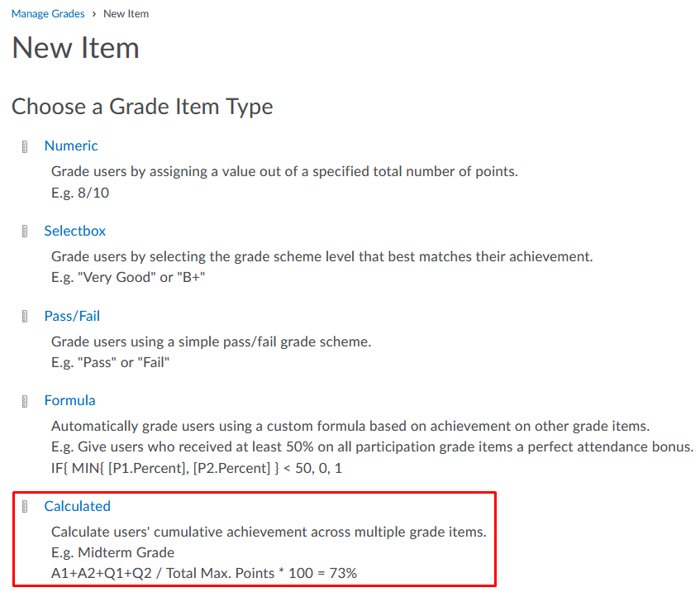Screen dimensions: 700x597
Task: Choose the Numeric grade item type
Action: pos(71,146)
